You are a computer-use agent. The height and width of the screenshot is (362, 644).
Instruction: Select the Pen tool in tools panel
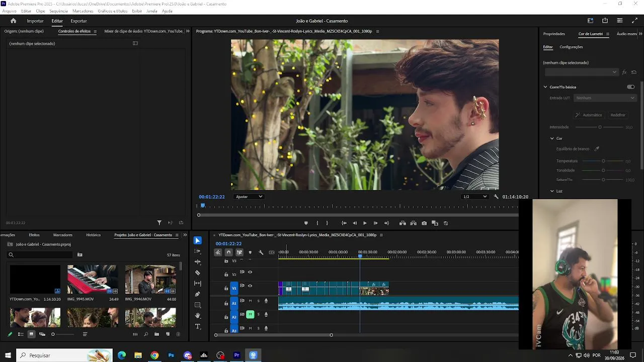coord(197,294)
